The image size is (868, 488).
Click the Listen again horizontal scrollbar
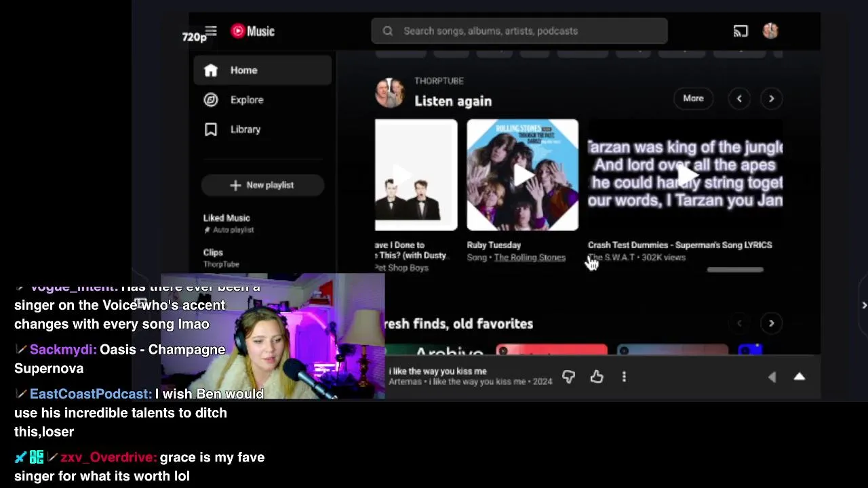pyautogui.click(x=735, y=270)
